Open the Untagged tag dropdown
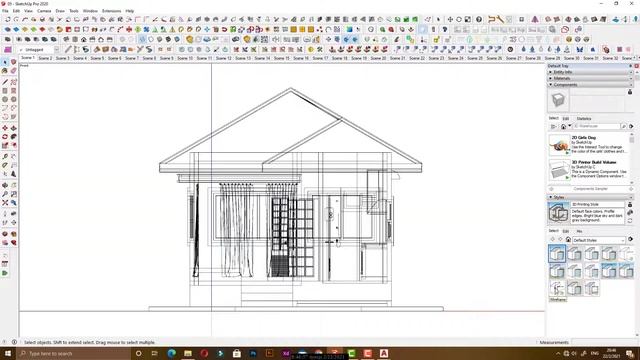 56,50
